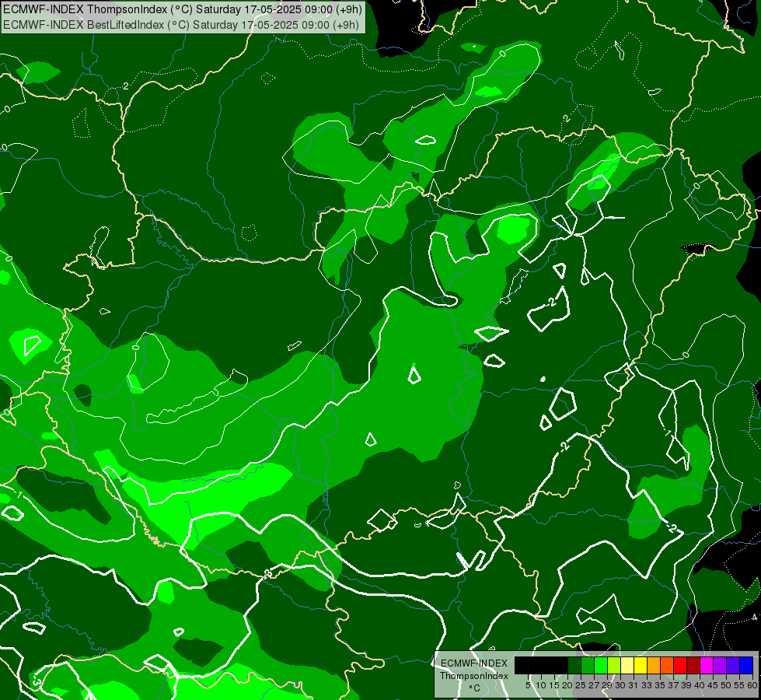
Task: Click the light orange legend swatch
Action: [654, 665]
